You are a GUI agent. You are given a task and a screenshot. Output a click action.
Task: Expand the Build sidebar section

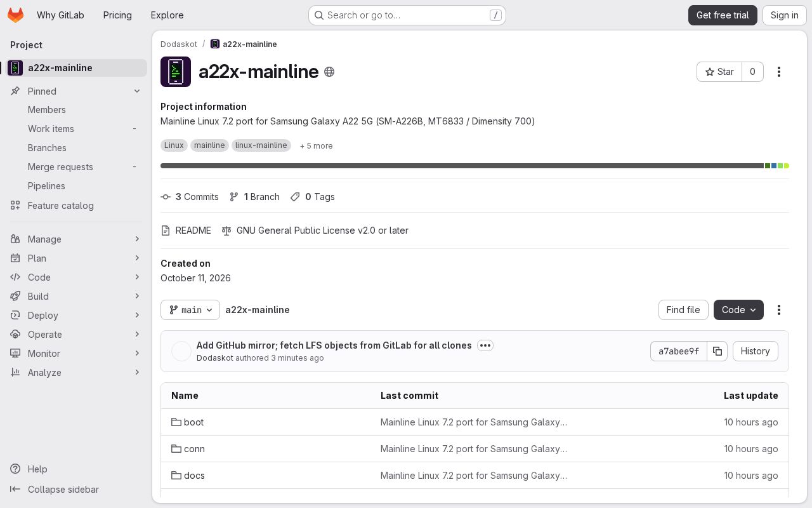pyautogui.click(x=76, y=297)
